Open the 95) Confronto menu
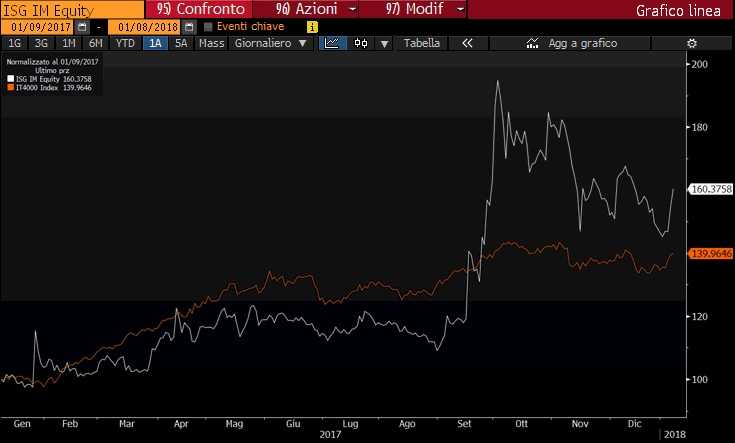This screenshot has width=735, height=443. [200, 9]
